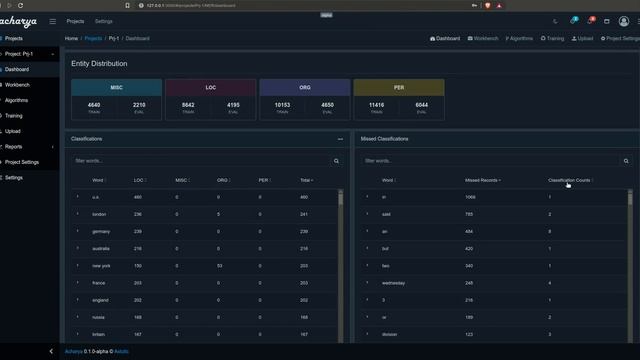Focus Classifications filter words input
The height and width of the screenshot is (360, 640).
[x=202, y=161]
